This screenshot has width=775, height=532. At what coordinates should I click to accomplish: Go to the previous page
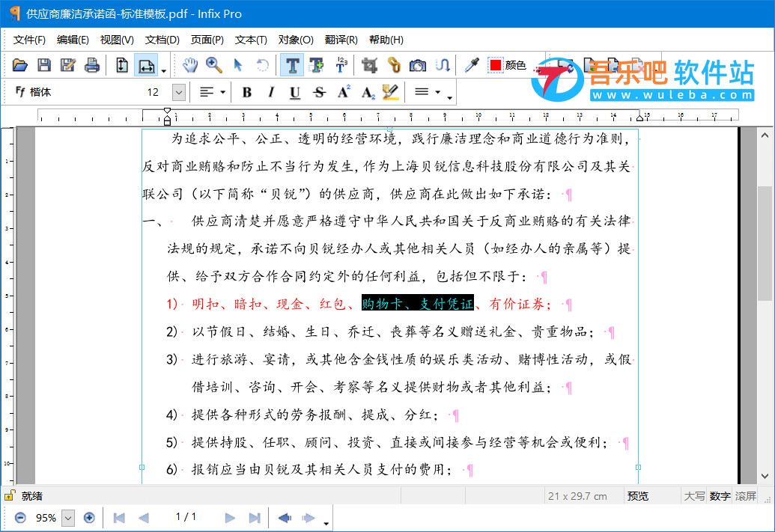144,518
